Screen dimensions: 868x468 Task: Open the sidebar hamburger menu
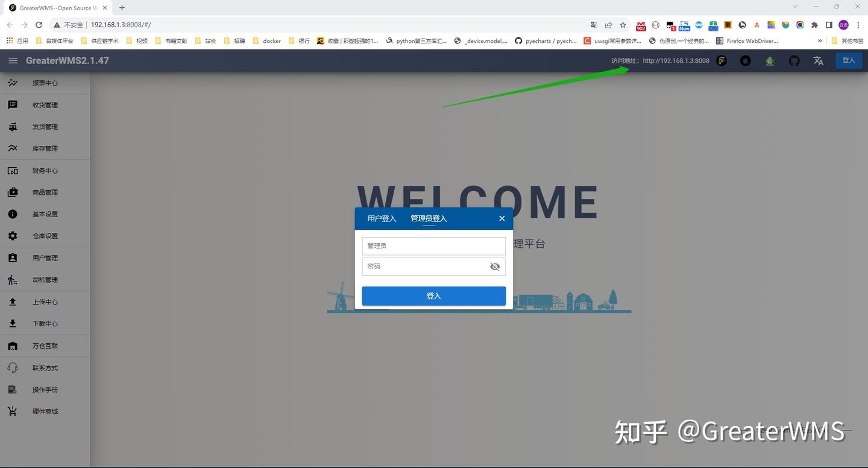point(13,60)
